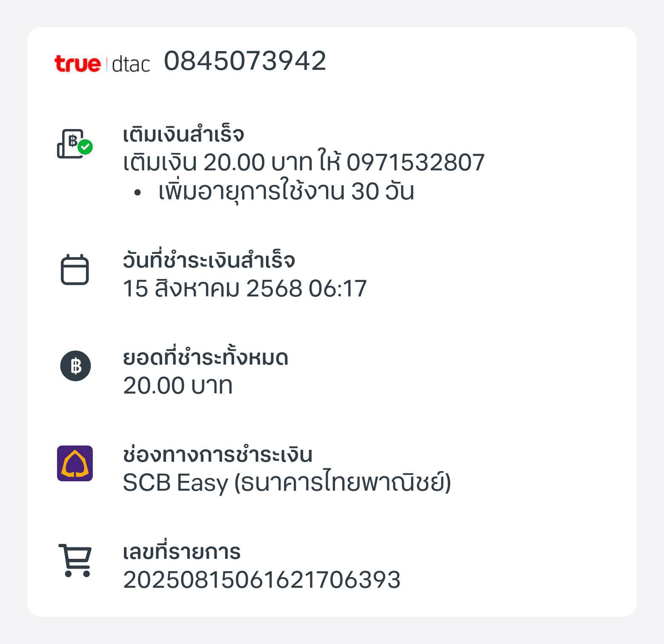Tap recipient number 0971532807 line

tap(304, 162)
